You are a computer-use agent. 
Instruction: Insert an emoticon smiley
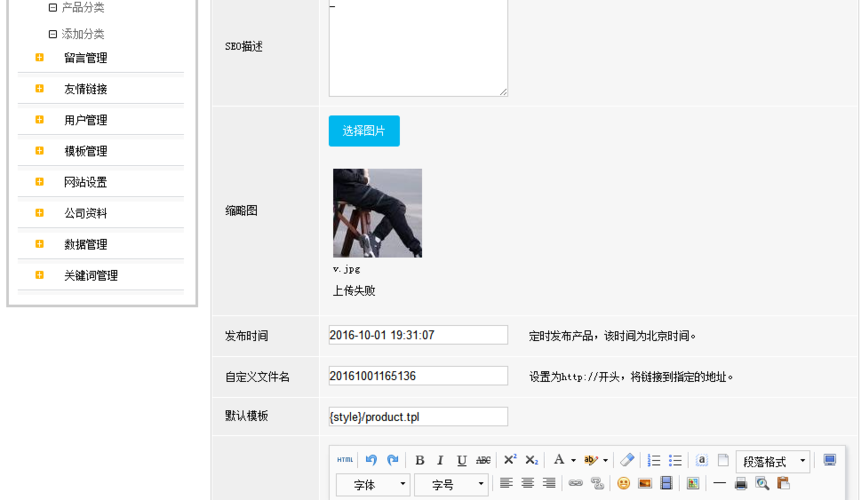click(x=623, y=483)
